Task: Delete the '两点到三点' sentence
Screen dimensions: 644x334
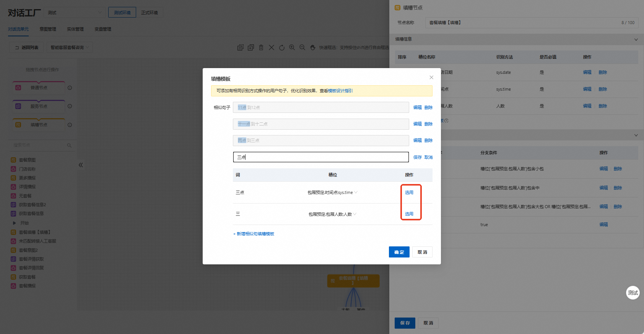Action: [428, 140]
